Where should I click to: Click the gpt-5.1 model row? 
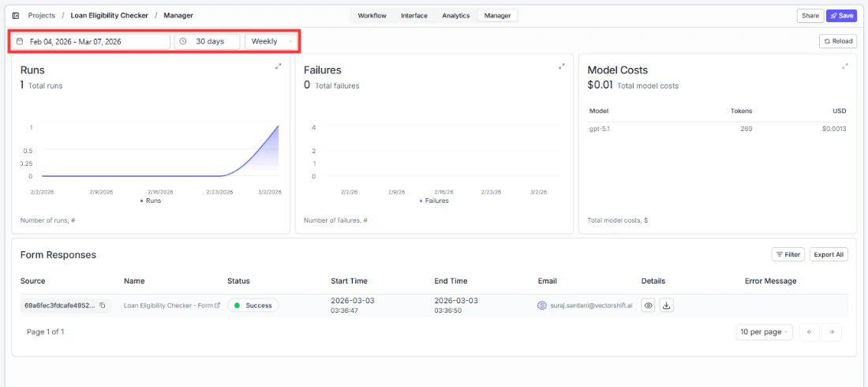pos(717,129)
